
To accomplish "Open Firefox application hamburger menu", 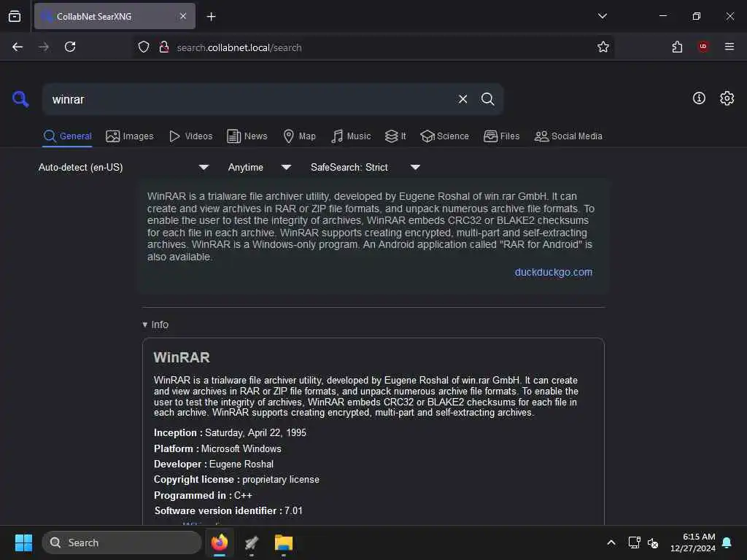I will click(x=729, y=47).
